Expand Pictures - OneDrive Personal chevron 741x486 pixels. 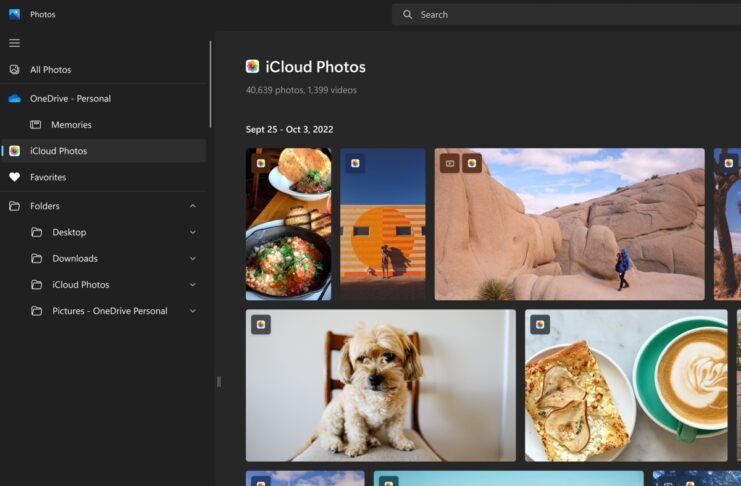[x=193, y=311]
